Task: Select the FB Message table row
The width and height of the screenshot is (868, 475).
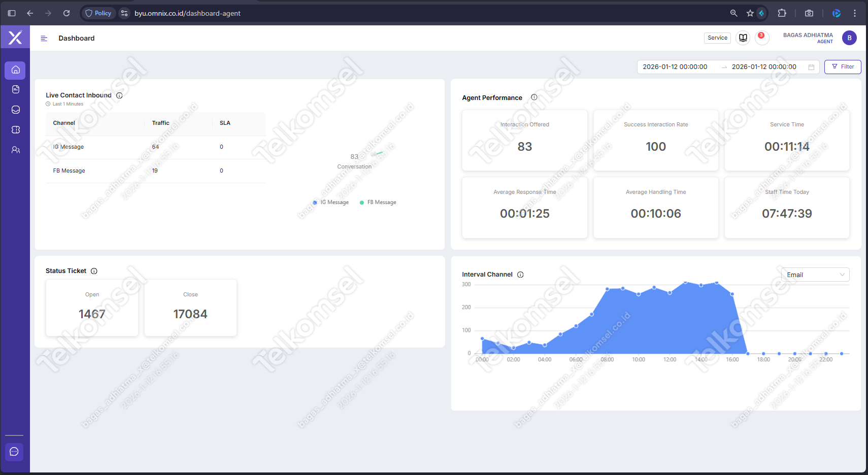Action: (x=156, y=171)
